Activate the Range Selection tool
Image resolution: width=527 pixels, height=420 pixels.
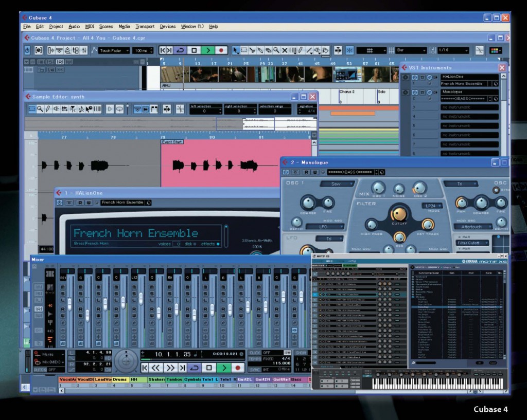[244, 50]
